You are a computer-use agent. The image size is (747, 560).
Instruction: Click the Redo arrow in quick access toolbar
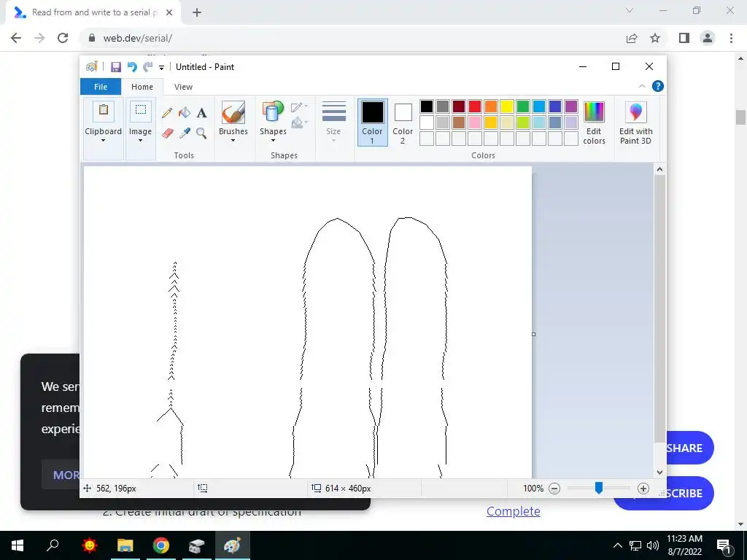coord(148,67)
